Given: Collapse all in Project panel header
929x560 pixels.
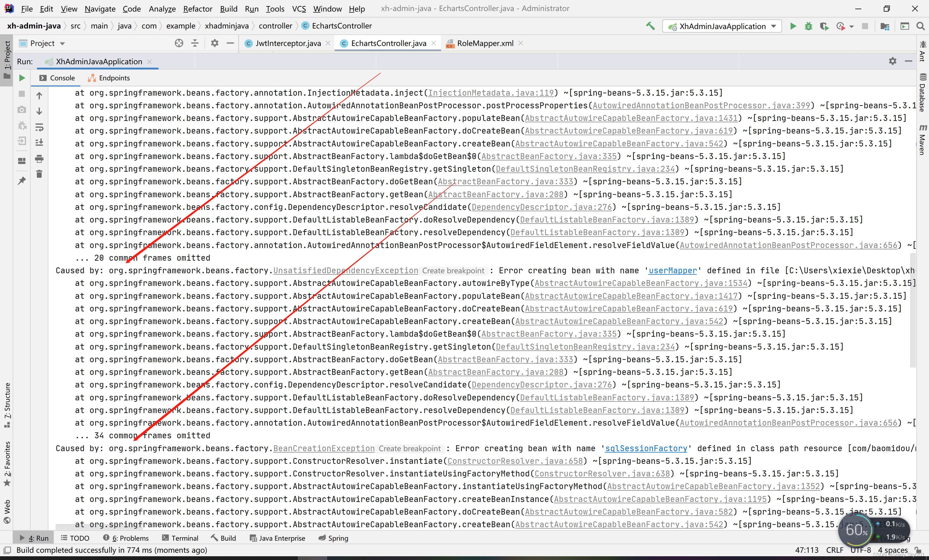Looking at the screenshot, I should [195, 43].
